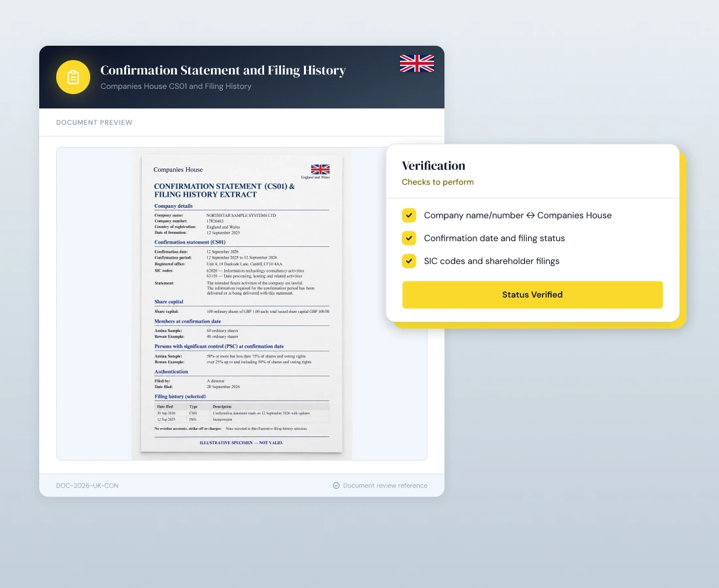Click the Verification heading
The height and width of the screenshot is (588, 719).
coord(433,165)
